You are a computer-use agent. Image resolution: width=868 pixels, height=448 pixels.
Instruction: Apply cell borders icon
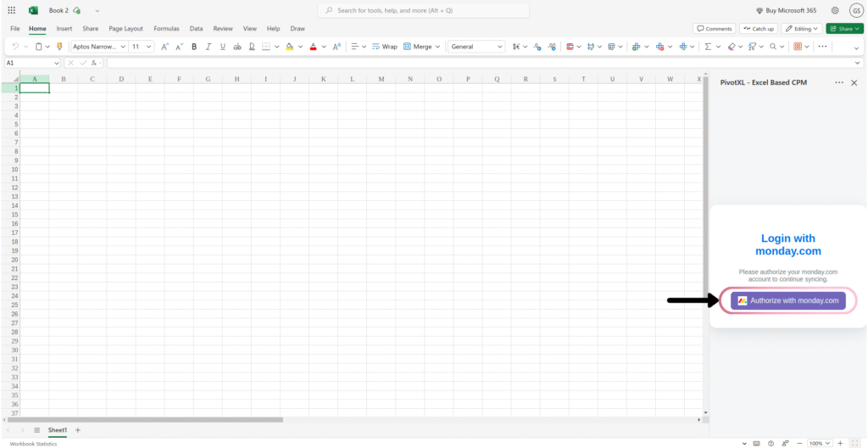pos(266,47)
